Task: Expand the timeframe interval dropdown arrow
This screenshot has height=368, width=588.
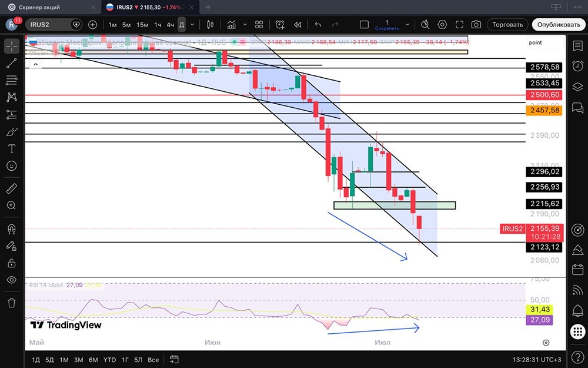Action: [x=192, y=25]
